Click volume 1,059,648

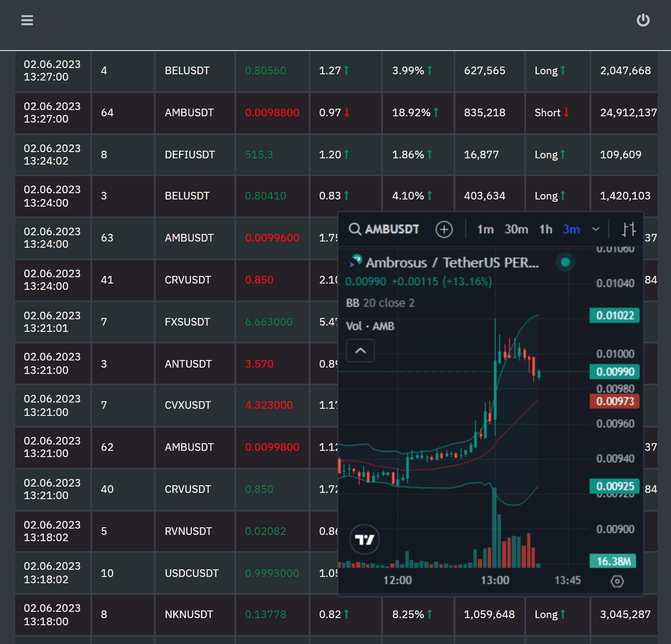tap(489, 614)
